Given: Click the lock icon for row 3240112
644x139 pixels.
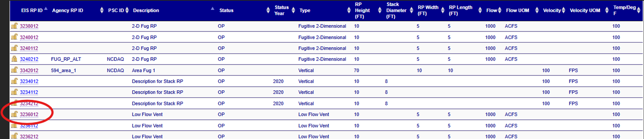Looking at the screenshot, I should click(x=14, y=48).
